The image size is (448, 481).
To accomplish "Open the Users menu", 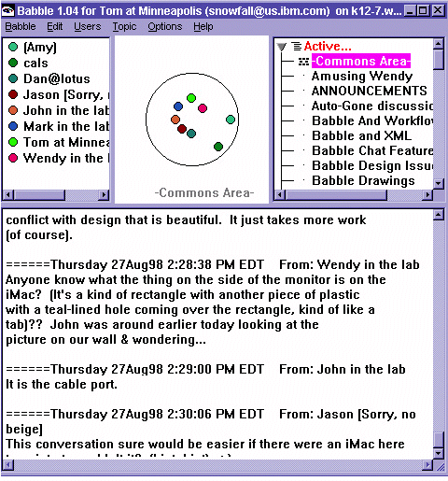I will click(x=88, y=27).
